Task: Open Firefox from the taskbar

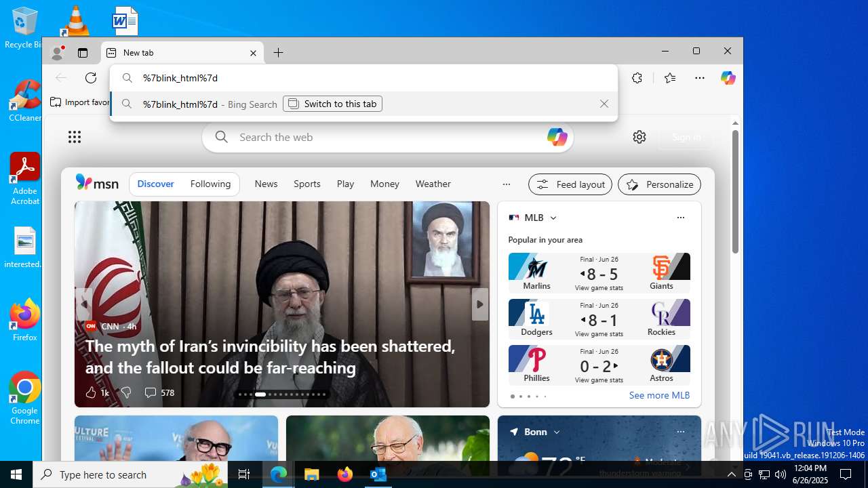Action: point(344,474)
